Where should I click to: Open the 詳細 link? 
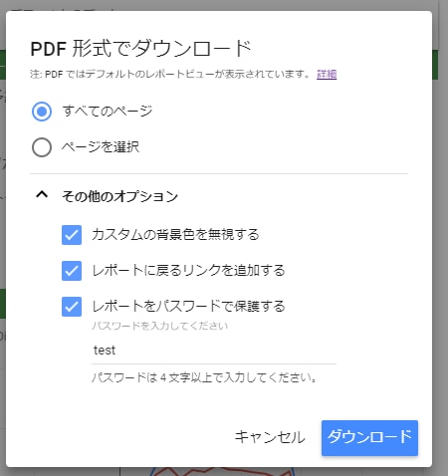pos(327,74)
